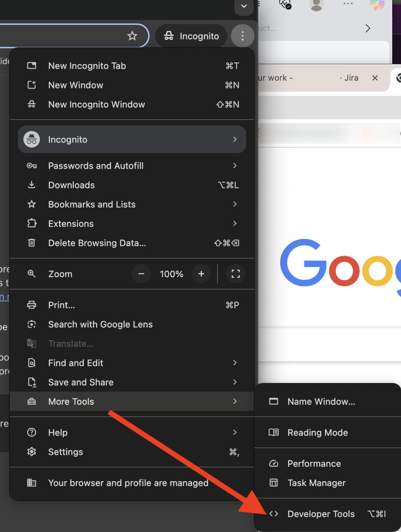The height and width of the screenshot is (532, 401).
Task: Click the Search with Google Lens icon
Action: pos(32,324)
